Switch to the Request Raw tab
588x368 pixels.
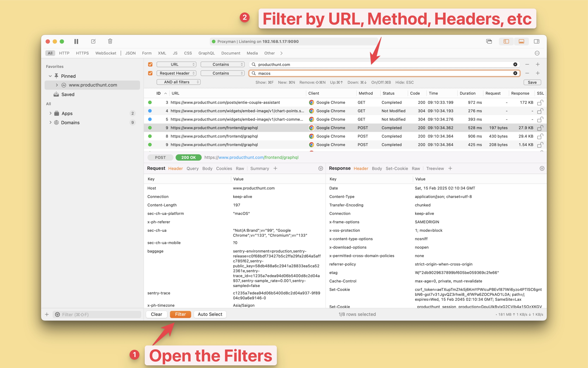point(240,168)
